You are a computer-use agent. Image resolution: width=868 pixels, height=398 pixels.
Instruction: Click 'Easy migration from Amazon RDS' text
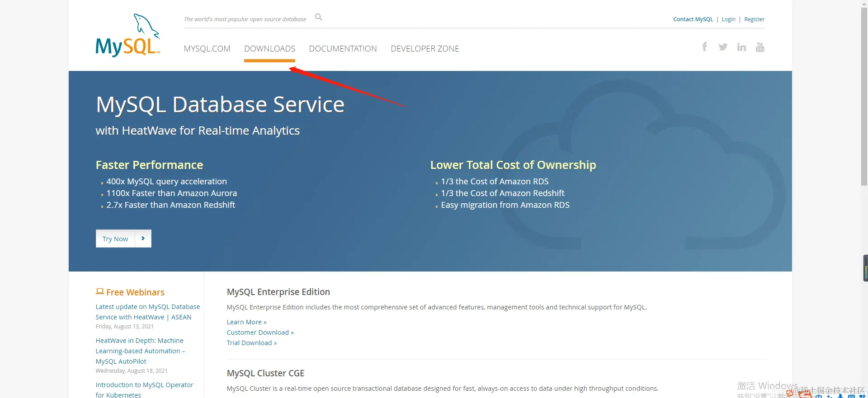click(x=505, y=205)
